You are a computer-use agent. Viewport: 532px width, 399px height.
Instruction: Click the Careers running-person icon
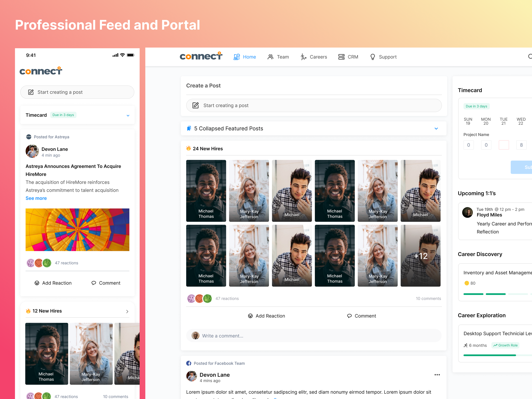pos(303,57)
